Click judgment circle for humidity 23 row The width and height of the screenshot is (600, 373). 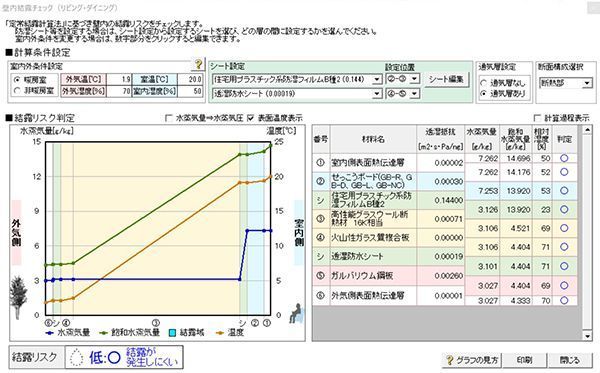pyautogui.click(x=564, y=209)
